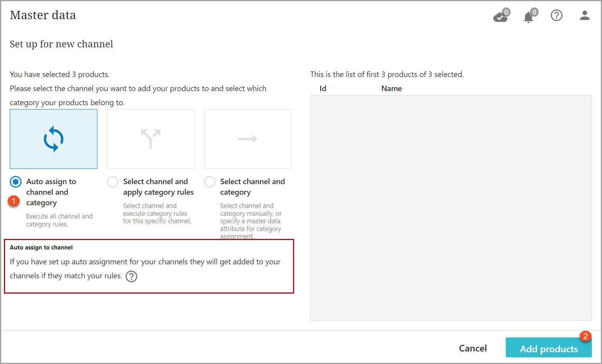The width and height of the screenshot is (602, 364).
Task: Choose Select channel and category radio button
Action: (x=210, y=182)
